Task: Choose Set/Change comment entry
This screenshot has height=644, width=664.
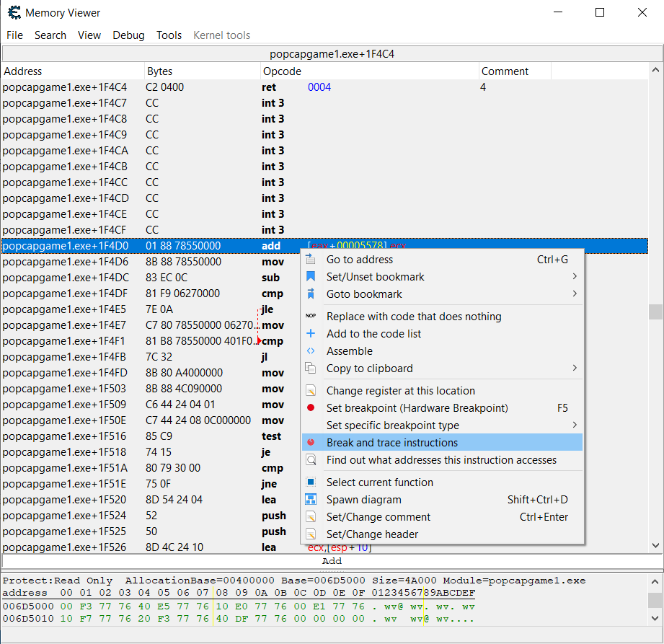Action: [x=442, y=517]
